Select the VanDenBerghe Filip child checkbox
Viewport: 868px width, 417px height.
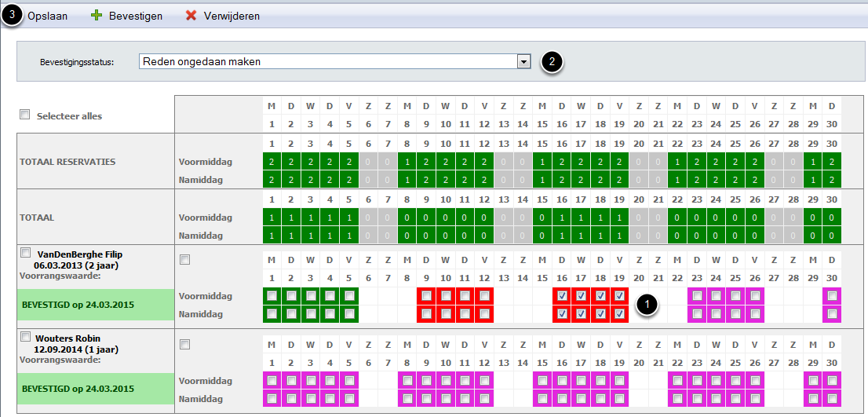[x=25, y=253]
